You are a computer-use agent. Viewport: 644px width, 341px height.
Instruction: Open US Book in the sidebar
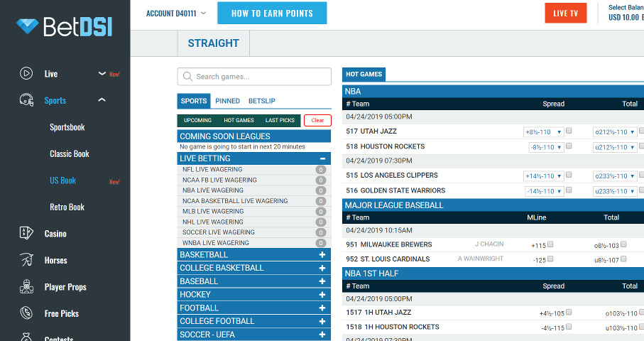63,180
